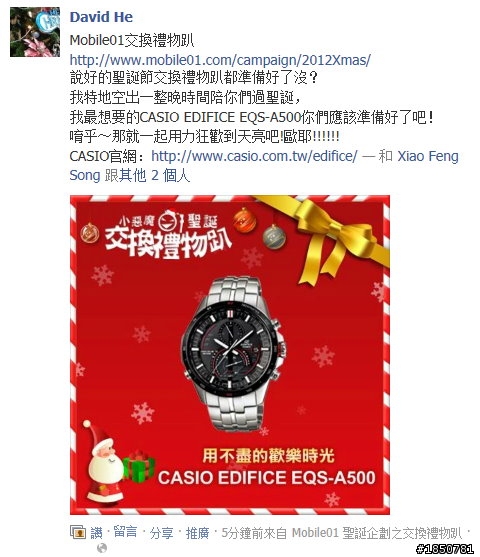This screenshot has height=557, width=480.
Task: Click the globe public privacy icon
Action: click(x=102, y=548)
